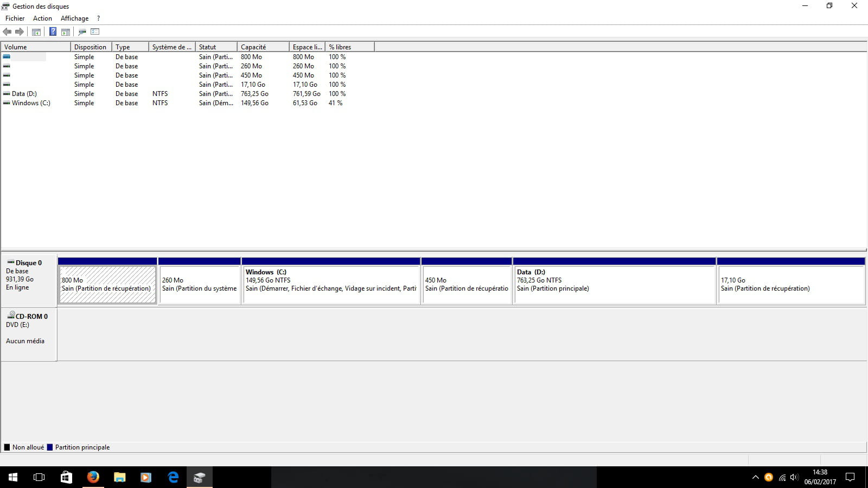Launch Firefox from the taskbar
The width and height of the screenshot is (868, 488).
(93, 477)
